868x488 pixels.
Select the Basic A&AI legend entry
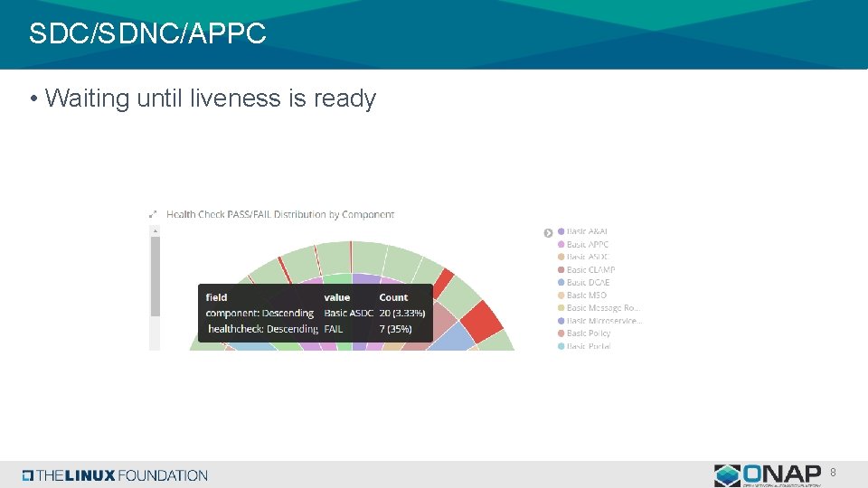[x=582, y=231]
